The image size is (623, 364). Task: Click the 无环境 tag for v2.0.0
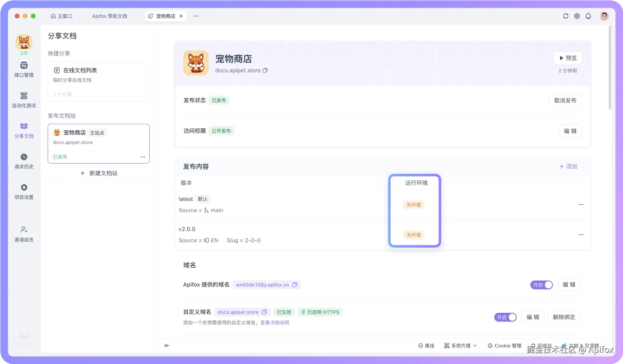tap(414, 235)
